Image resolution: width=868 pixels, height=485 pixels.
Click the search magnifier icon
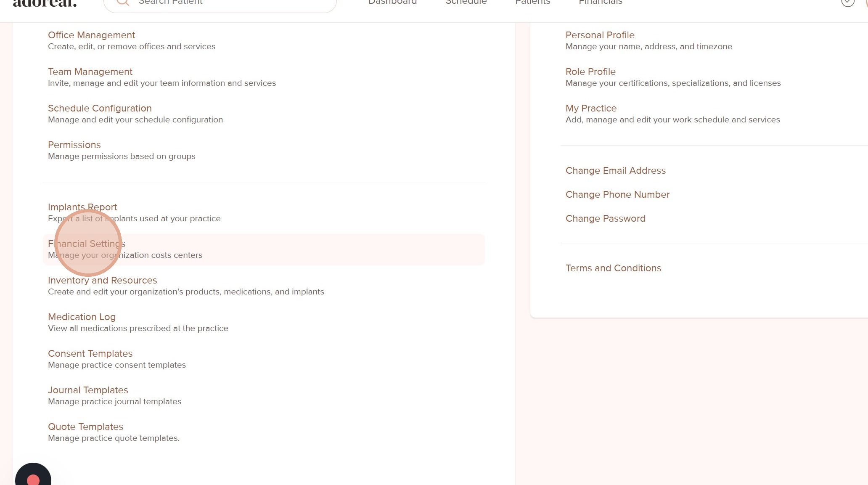(x=122, y=2)
